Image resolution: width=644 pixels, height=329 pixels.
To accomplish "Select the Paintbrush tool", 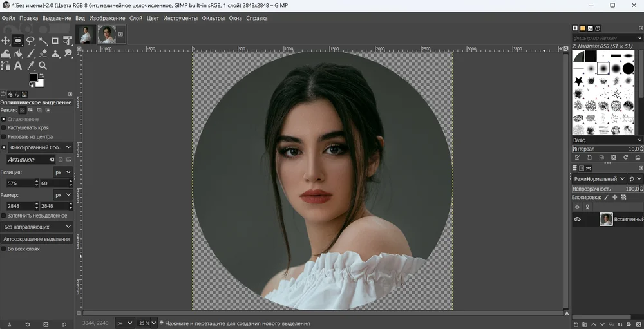I will pyautogui.click(x=30, y=53).
